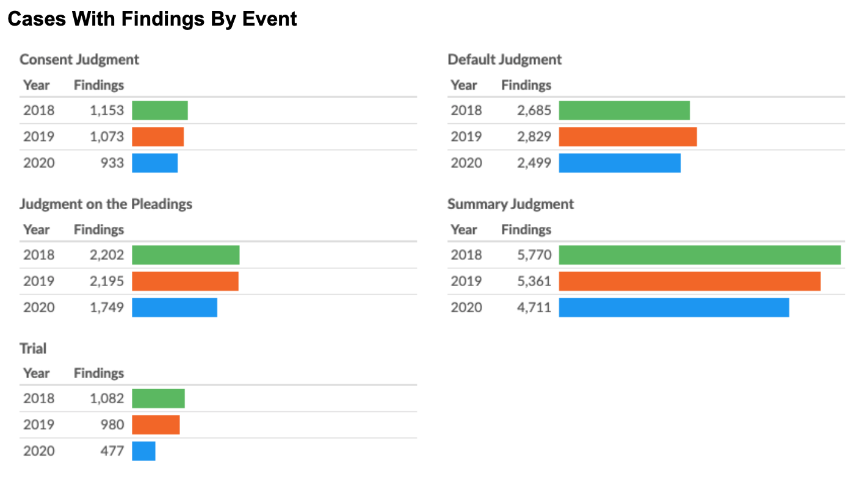Click the Judgment on the Pleadings heading
This screenshot has width=868, height=477.
click(x=106, y=204)
